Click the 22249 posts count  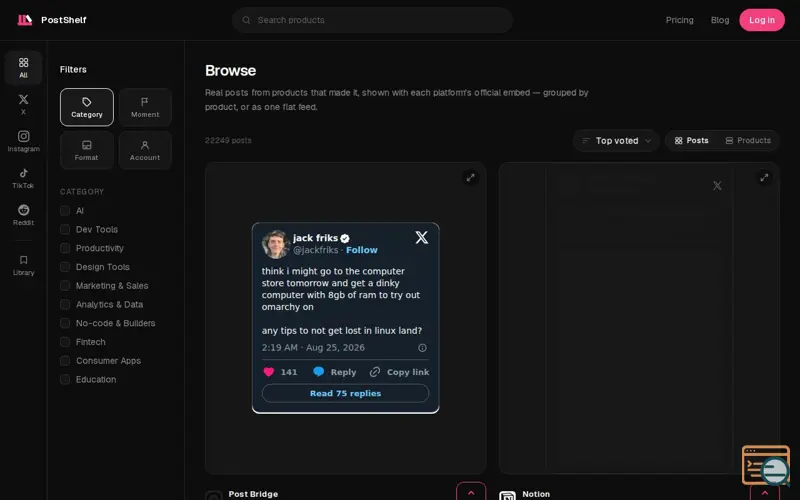pyautogui.click(x=228, y=140)
